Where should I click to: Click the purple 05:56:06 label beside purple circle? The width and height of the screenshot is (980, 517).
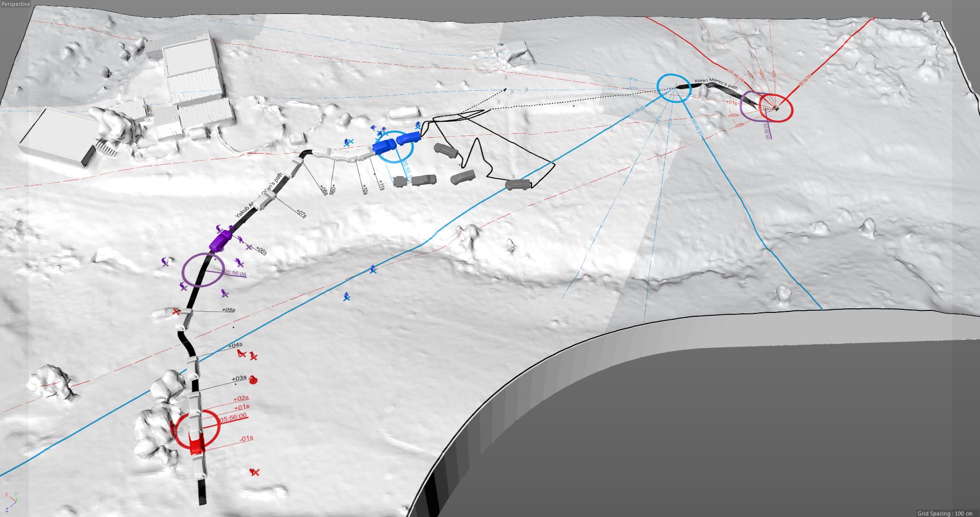235,273
